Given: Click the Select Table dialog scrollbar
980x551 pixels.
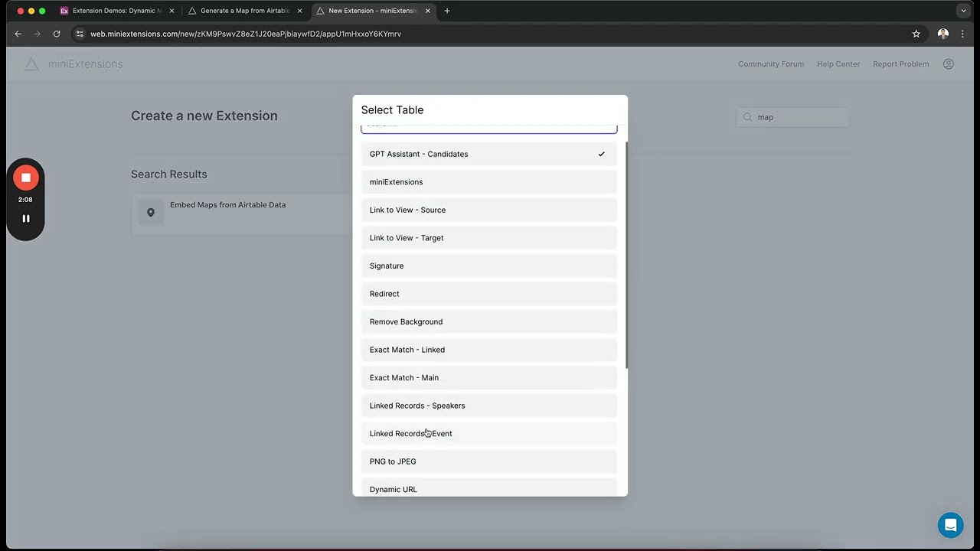Looking at the screenshot, I should click(x=626, y=254).
